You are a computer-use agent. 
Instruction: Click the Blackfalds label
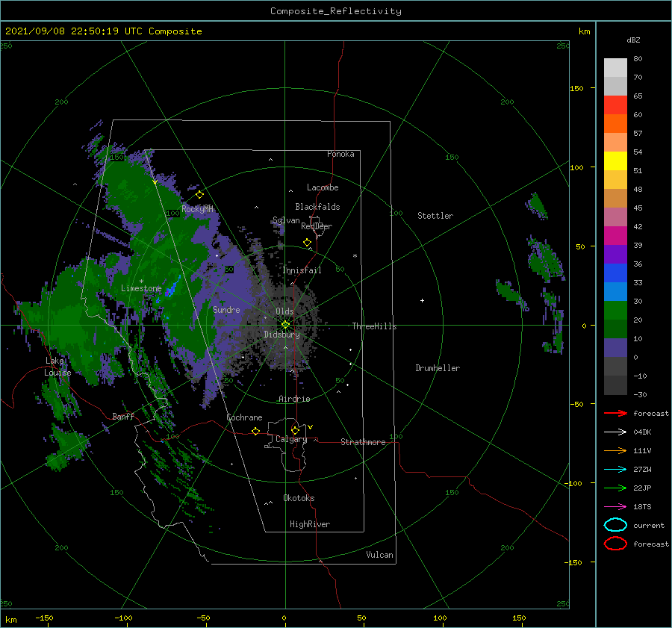(x=317, y=207)
